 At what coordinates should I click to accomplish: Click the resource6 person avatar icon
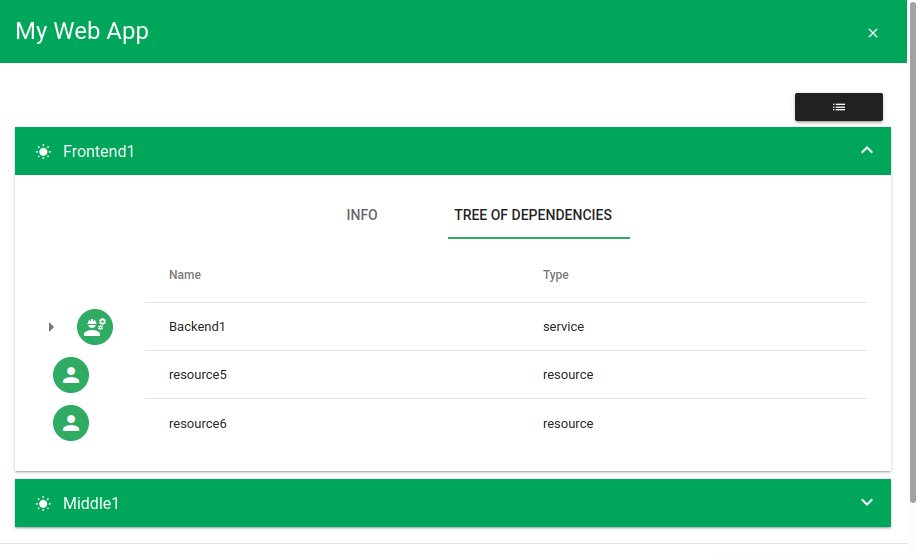(71, 423)
